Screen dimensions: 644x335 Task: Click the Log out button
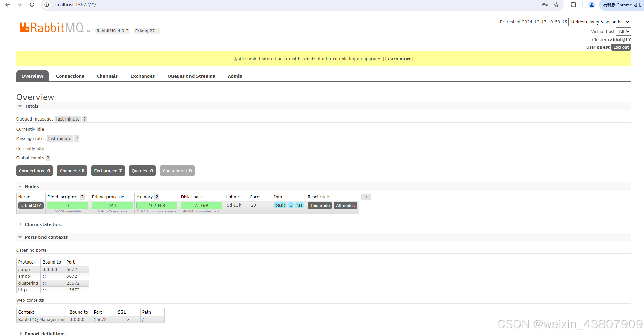(x=621, y=47)
